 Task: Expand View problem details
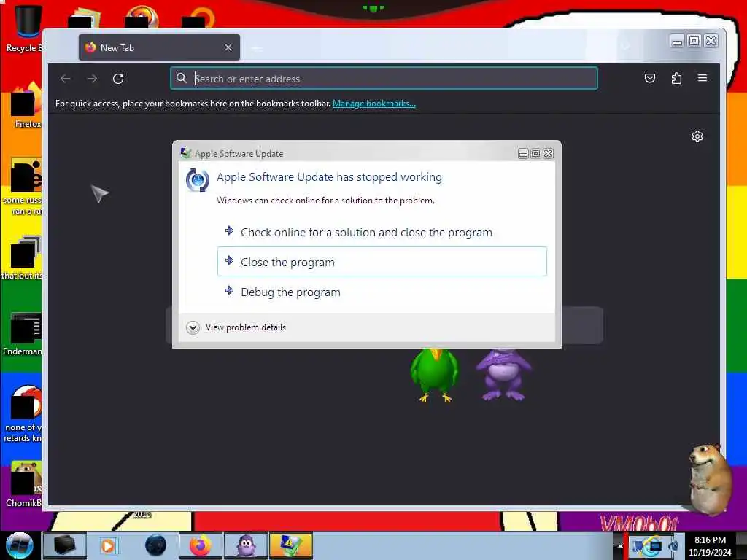pos(236,327)
